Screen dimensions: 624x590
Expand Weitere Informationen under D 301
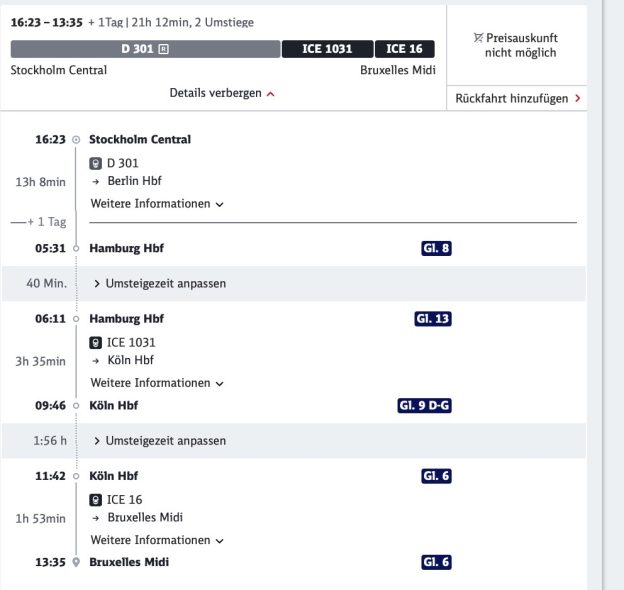[157, 204]
